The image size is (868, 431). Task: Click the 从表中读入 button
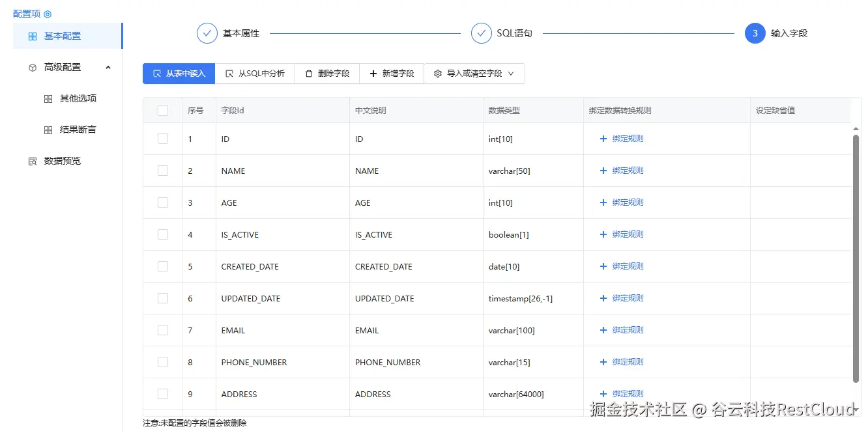point(179,74)
